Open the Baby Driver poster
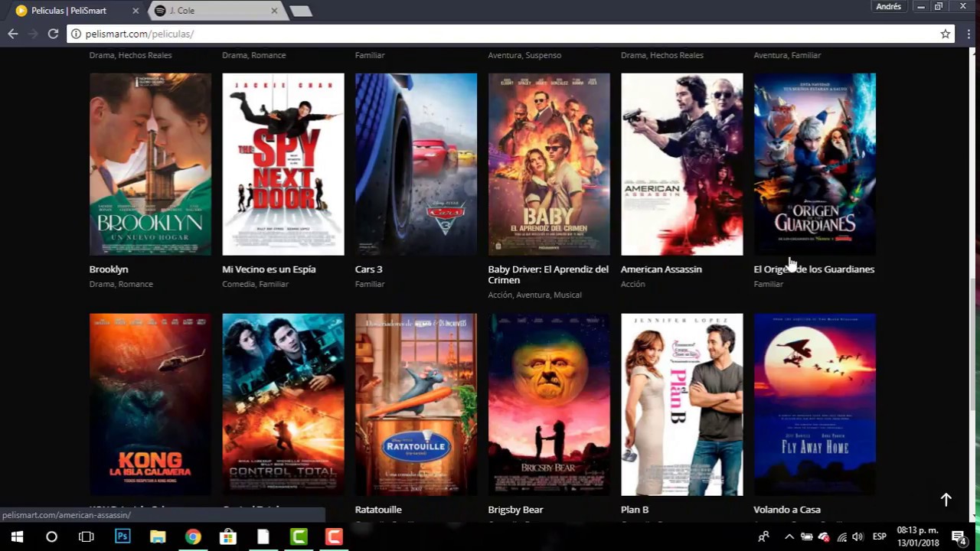The height and width of the screenshot is (551, 980). tap(549, 165)
